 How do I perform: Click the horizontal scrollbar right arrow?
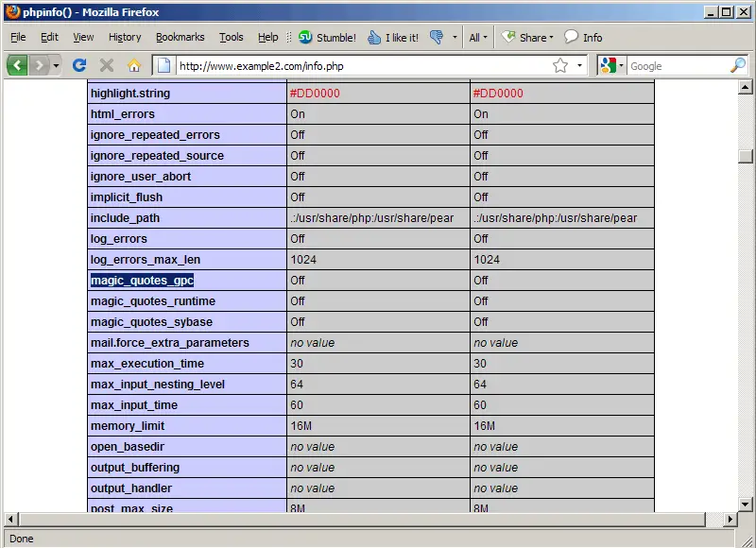click(730, 519)
